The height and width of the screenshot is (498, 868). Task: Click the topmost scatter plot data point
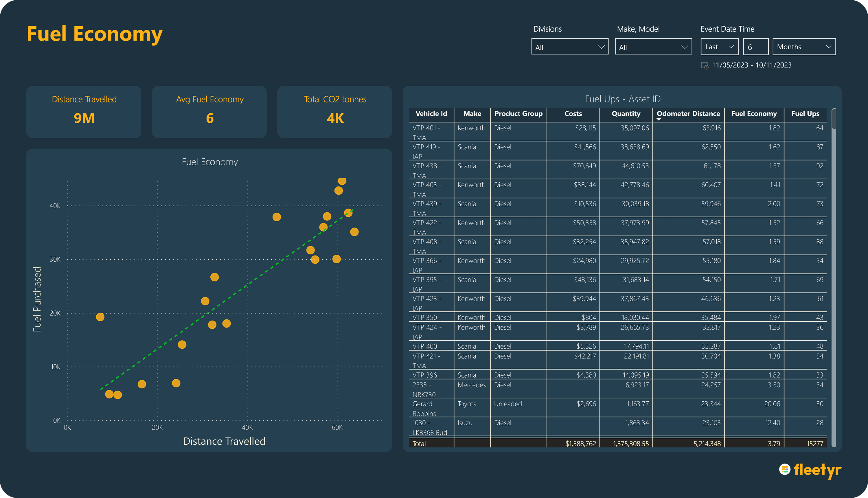[x=342, y=181]
